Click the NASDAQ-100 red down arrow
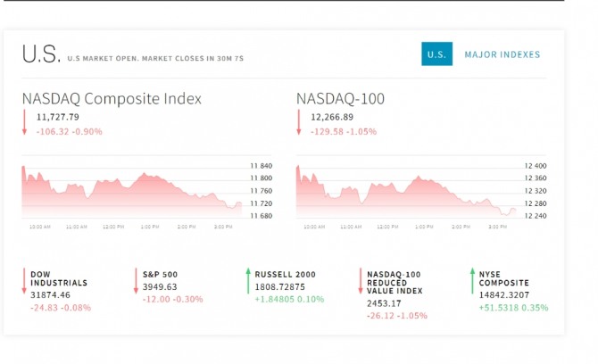This screenshot has width=598, height=364. (299, 123)
